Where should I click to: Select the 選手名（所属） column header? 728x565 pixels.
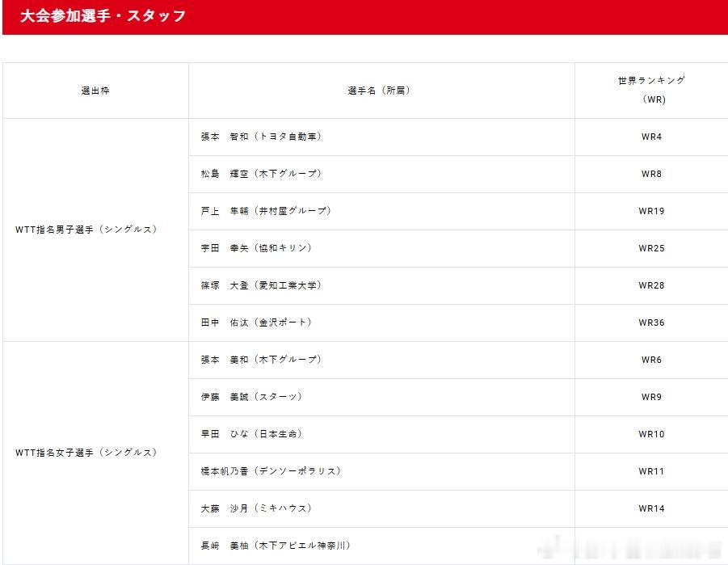pos(380,91)
